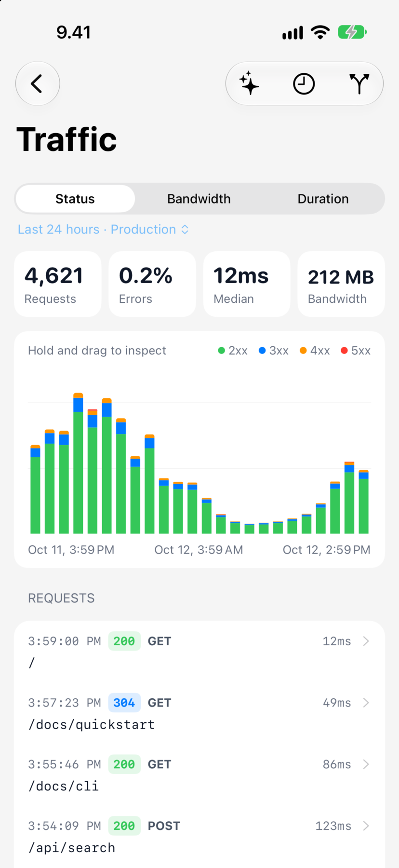Image resolution: width=399 pixels, height=868 pixels.
Task: Tap the 200 badge on the 3:59:00 PM row
Action: (x=124, y=641)
